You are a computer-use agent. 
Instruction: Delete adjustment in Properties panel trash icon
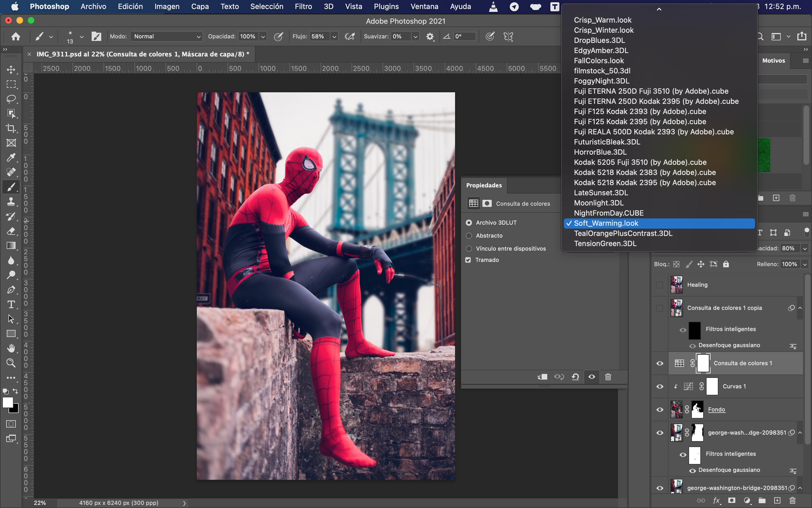[x=608, y=377]
